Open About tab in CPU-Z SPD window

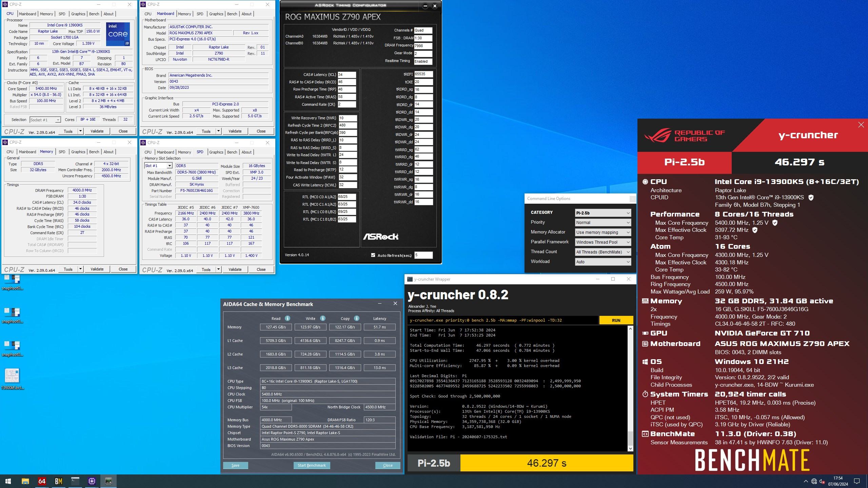[246, 152]
